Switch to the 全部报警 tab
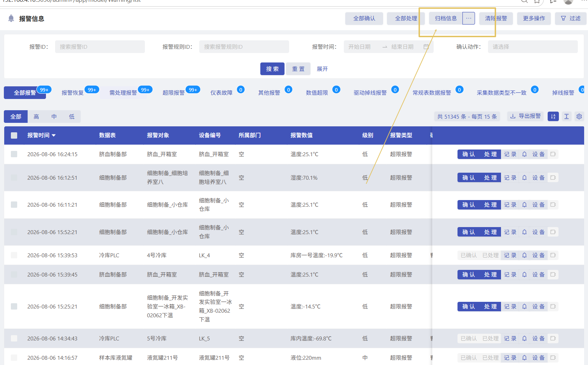This screenshot has height=365, width=588. click(x=25, y=93)
